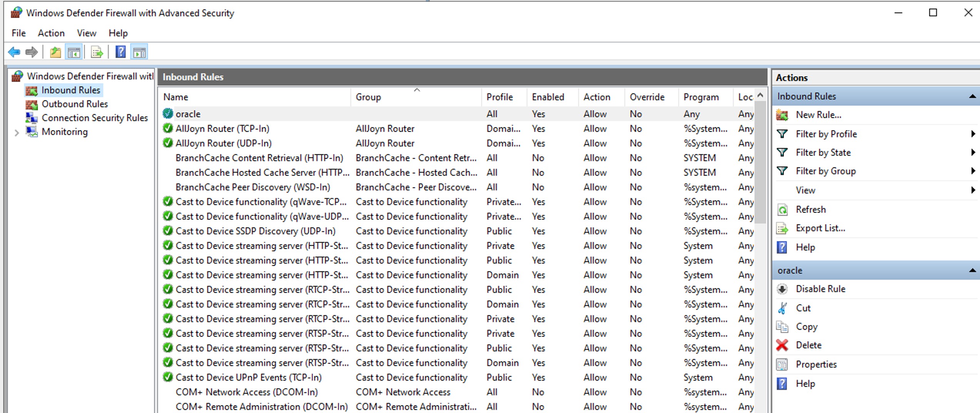Select Inbound Rules tree node
The width and height of the screenshot is (980, 413).
pos(71,90)
